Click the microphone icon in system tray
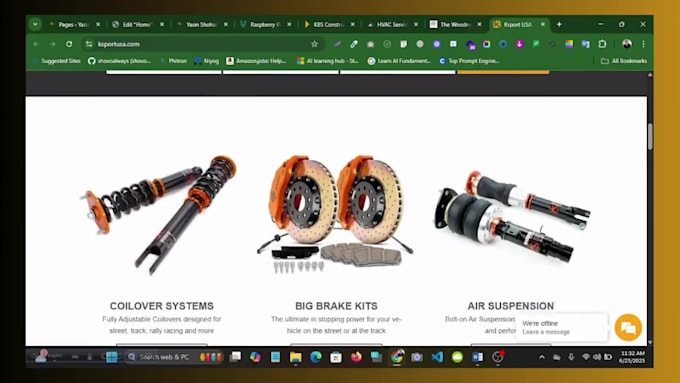Viewport: 680px width, 383px height. pyautogui.click(x=571, y=357)
